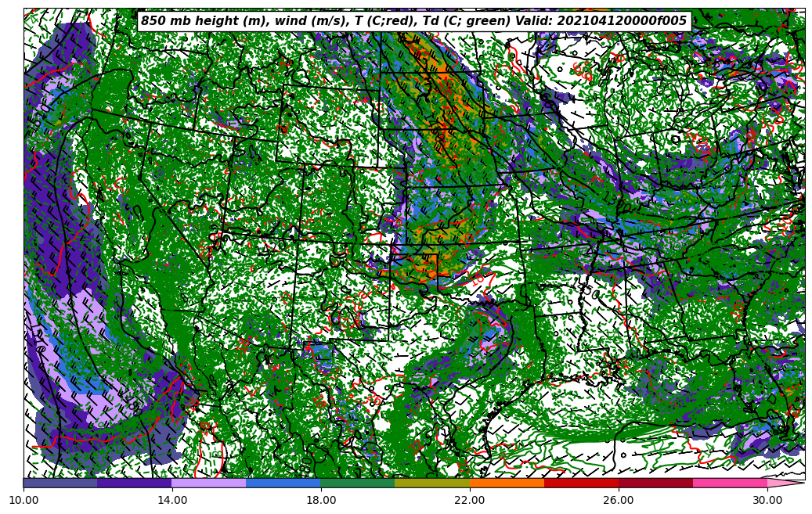Screen dimensions: 812x514
Task: Select the bright red 24–26 colorbar segment
Action: (x=581, y=483)
